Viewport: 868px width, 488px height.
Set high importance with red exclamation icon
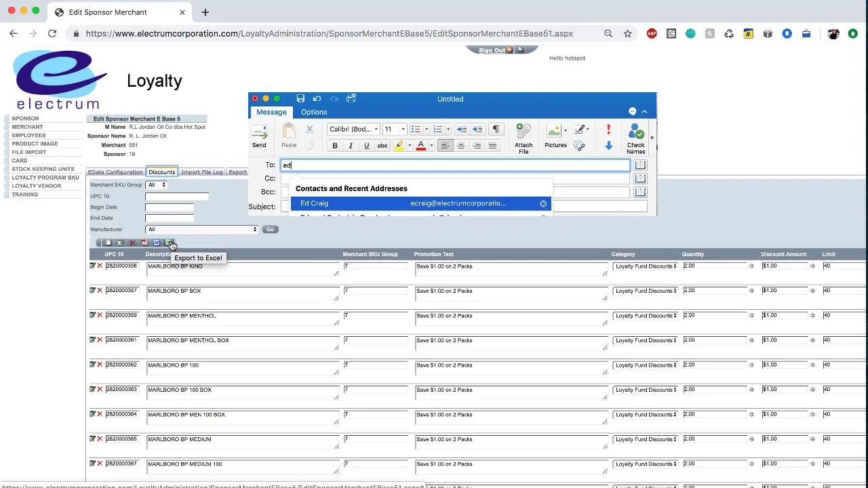tap(608, 129)
